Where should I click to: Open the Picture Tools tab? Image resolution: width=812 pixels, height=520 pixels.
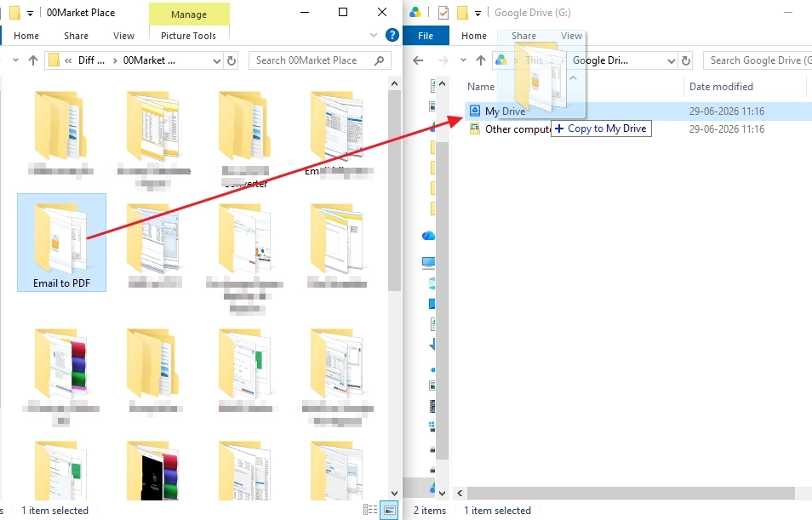click(188, 36)
